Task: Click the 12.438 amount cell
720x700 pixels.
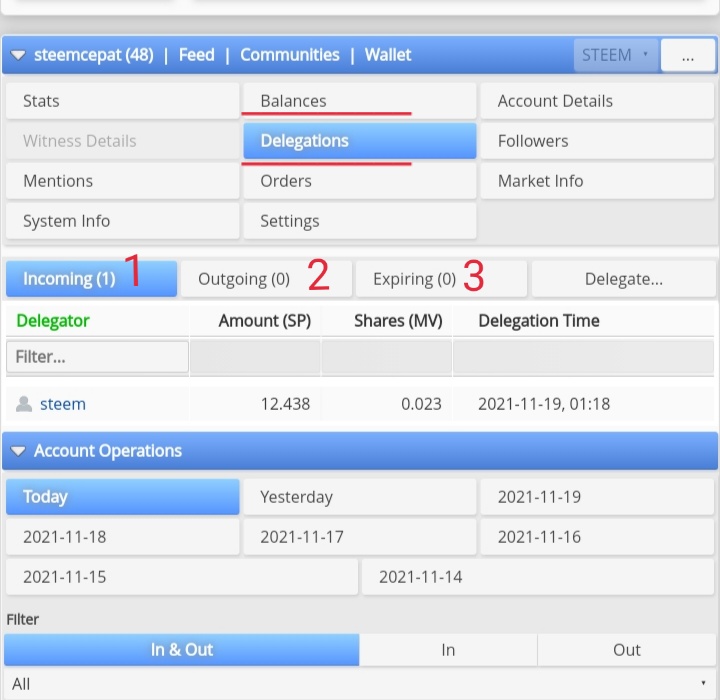Action: [x=285, y=404]
